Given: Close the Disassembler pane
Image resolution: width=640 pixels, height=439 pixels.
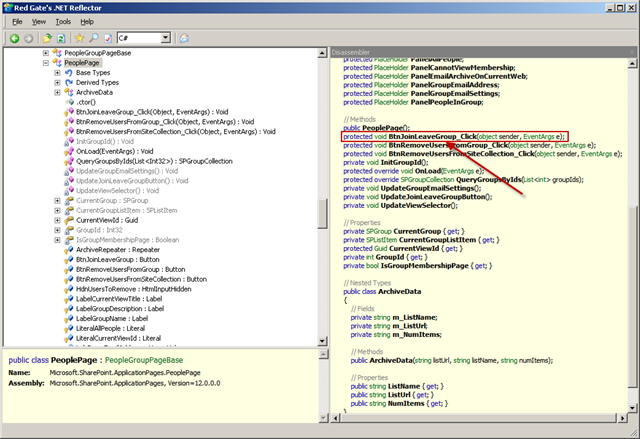Looking at the screenshot, I should point(632,52).
